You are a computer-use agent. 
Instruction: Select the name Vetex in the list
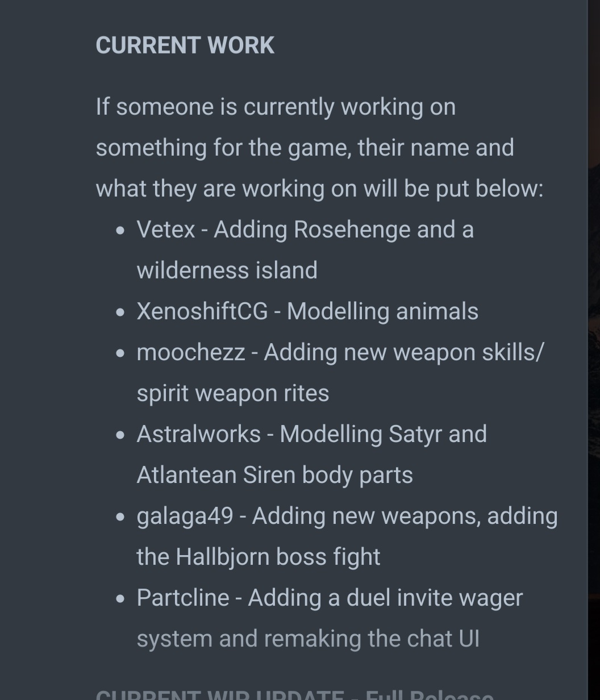[x=166, y=230]
